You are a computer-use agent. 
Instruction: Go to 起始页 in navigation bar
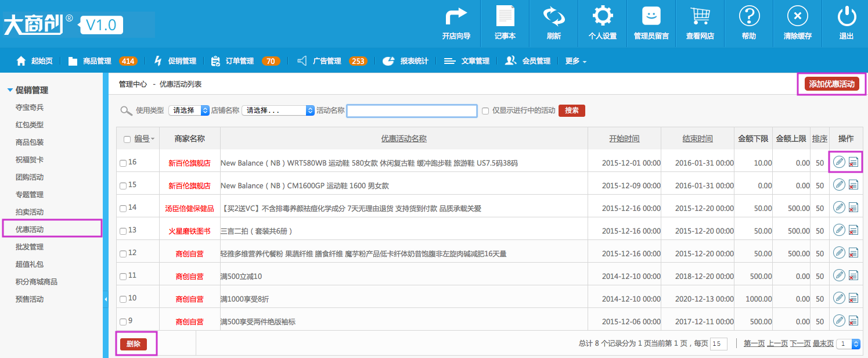[35, 61]
